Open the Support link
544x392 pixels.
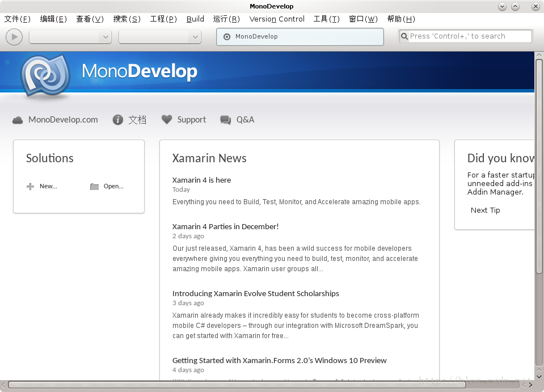point(192,120)
